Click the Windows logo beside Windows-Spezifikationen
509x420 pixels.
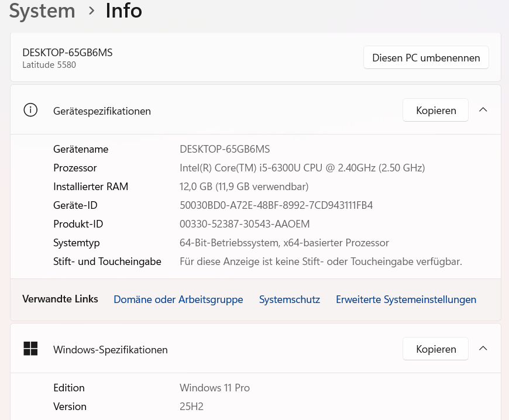point(30,349)
